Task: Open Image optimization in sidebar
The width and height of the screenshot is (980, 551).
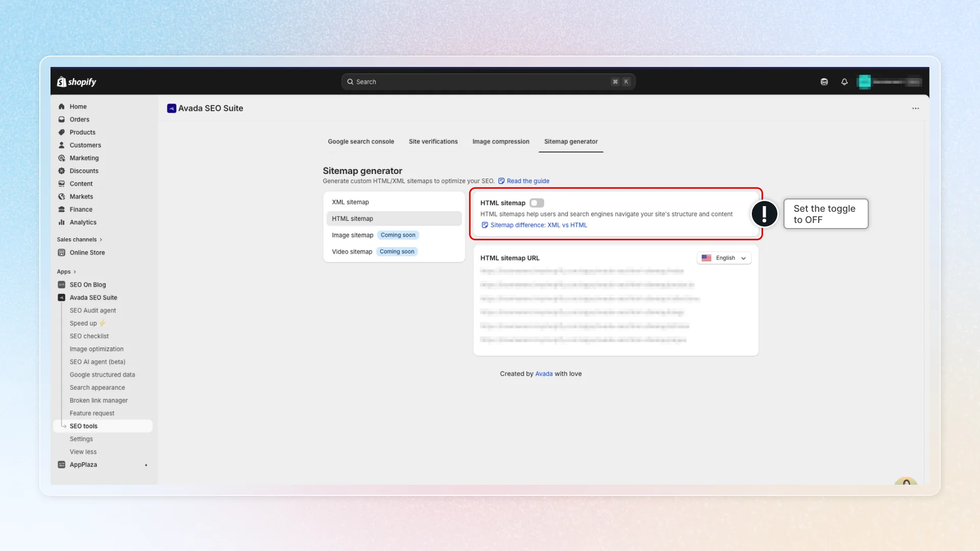Action: coord(96,349)
